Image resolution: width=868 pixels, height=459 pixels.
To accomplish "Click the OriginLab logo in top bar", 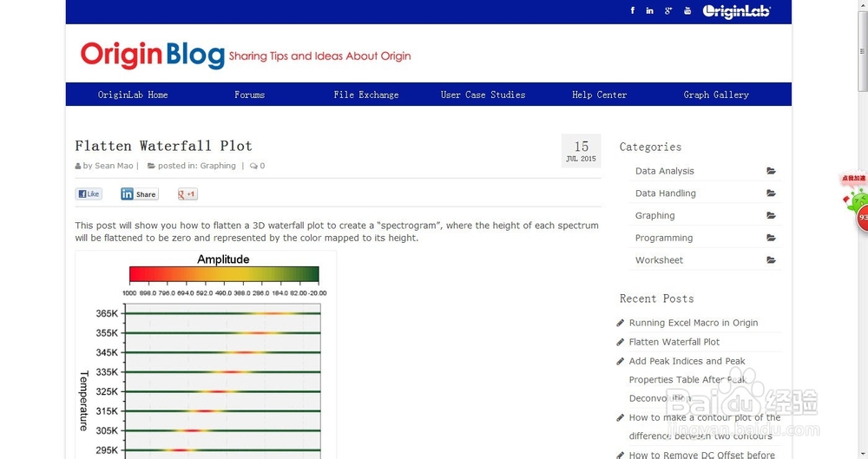I will [736, 11].
